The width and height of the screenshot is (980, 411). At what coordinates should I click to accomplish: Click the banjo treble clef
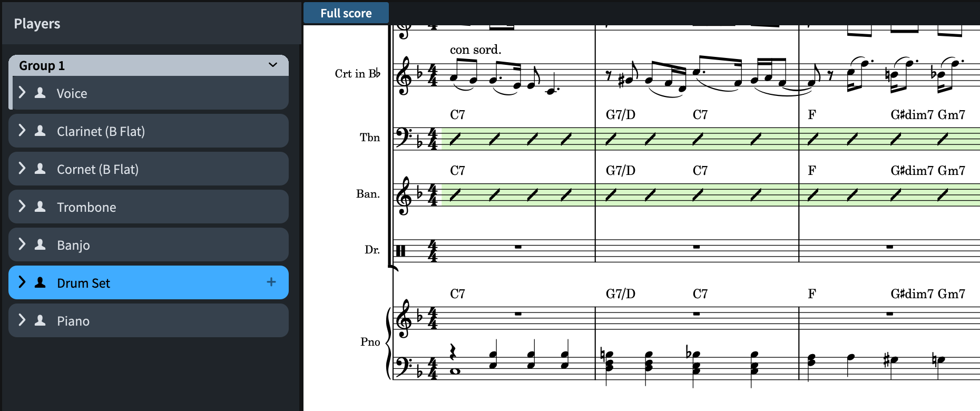click(x=404, y=195)
